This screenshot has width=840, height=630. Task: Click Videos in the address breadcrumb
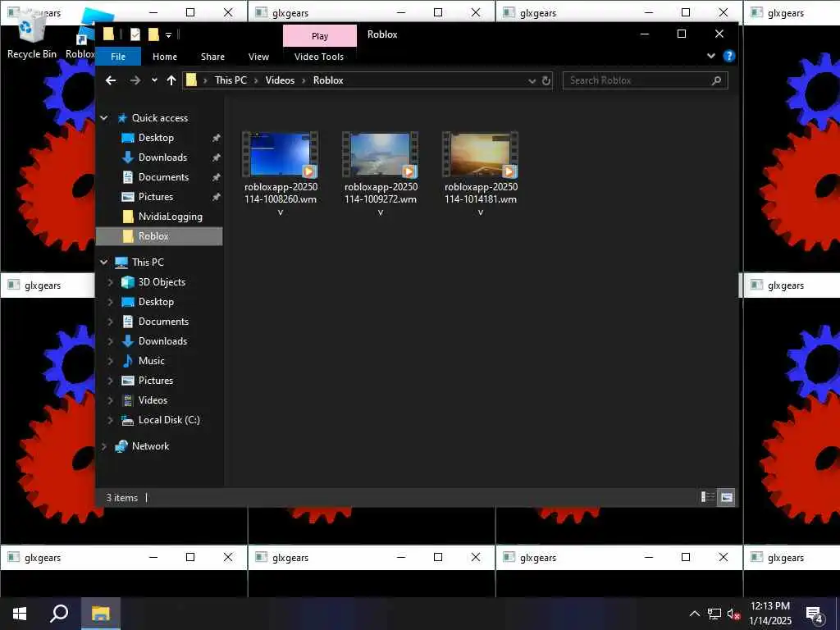(x=280, y=80)
